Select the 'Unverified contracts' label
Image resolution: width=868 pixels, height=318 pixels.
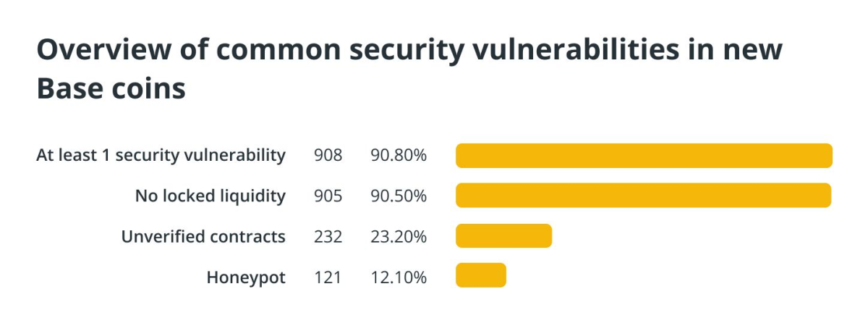203,236
